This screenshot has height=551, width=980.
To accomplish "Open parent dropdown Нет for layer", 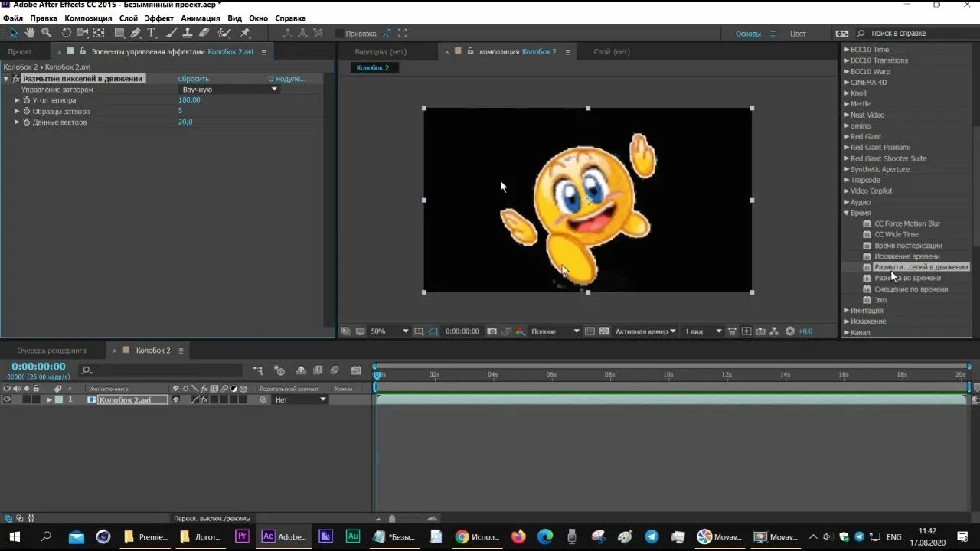I will [300, 399].
